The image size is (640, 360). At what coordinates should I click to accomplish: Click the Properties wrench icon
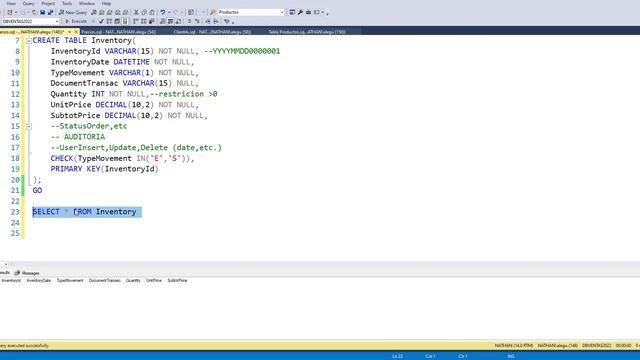(x=300, y=12)
